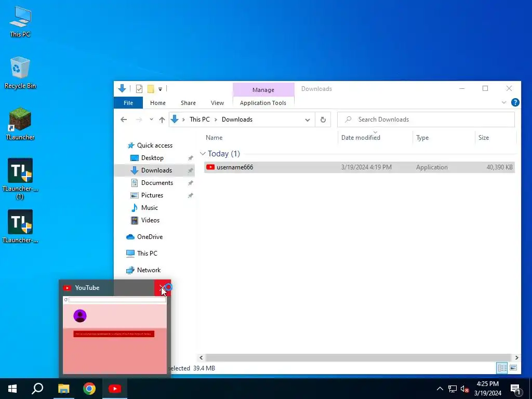This screenshot has height=399, width=532.
Task: Click the horizontal scrollbar in file list
Action: (x=358, y=357)
